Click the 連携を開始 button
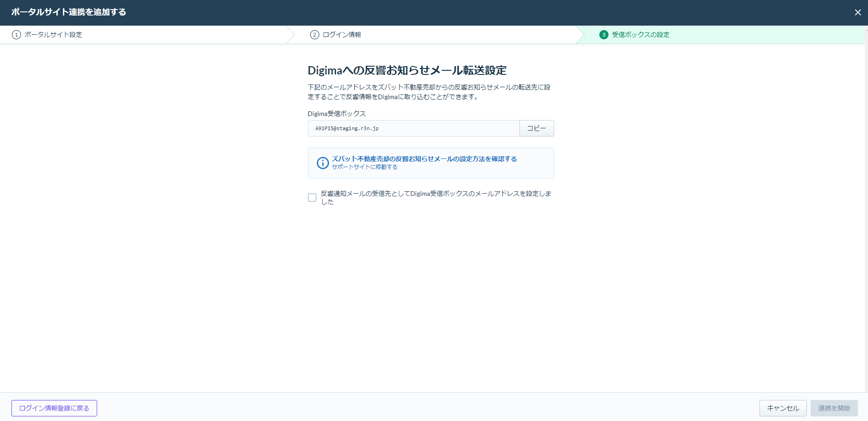Image resolution: width=868 pixels, height=421 pixels. [834, 408]
